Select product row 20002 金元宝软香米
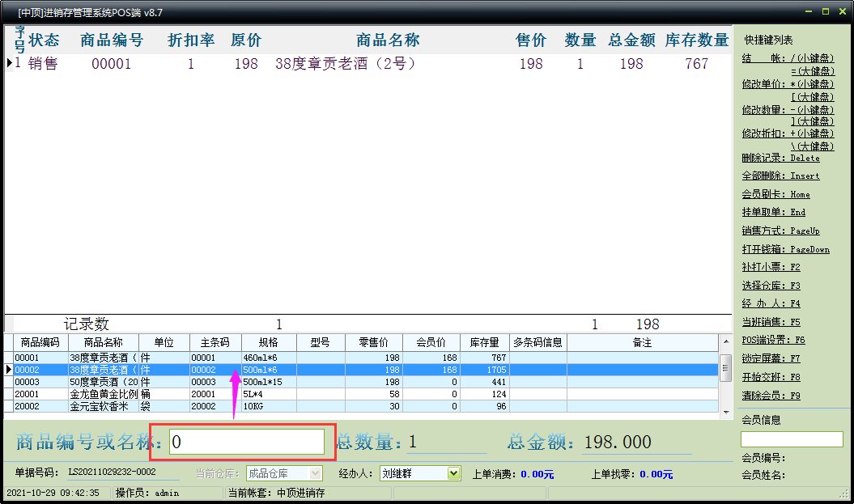Image resolution: width=854 pixels, height=504 pixels. pos(361,406)
